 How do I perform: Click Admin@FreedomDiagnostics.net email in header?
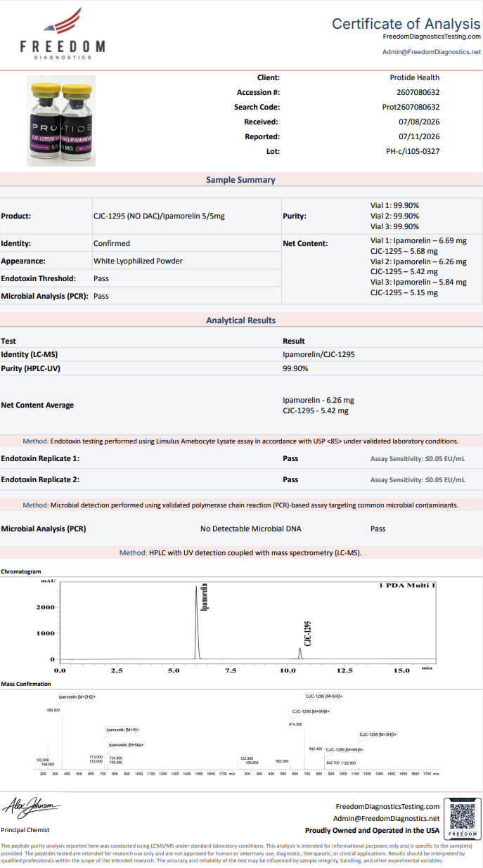point(432,51)
